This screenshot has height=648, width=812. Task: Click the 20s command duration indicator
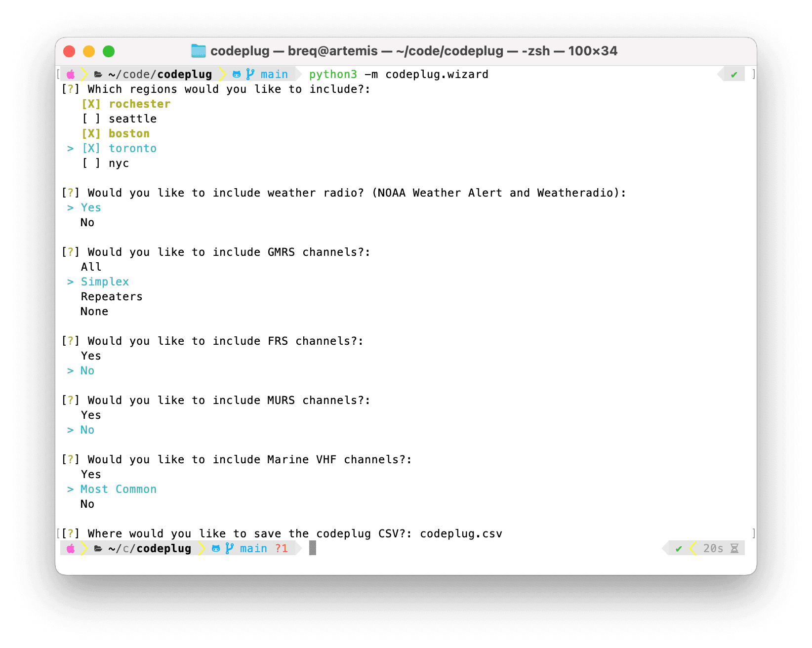(713, 548)
